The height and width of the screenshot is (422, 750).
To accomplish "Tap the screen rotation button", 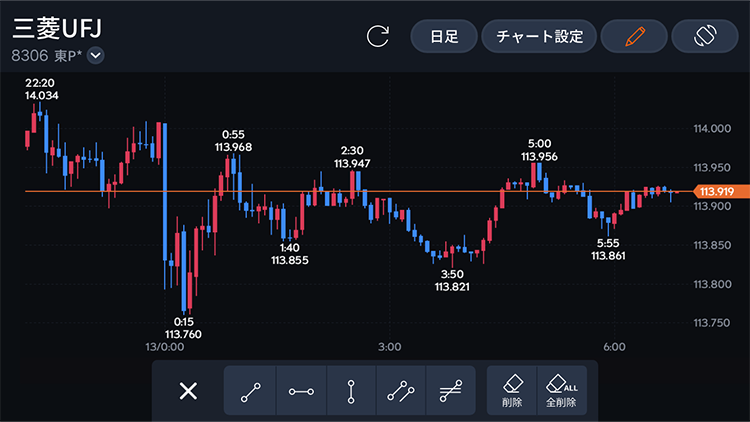I will tap(704, 37).
